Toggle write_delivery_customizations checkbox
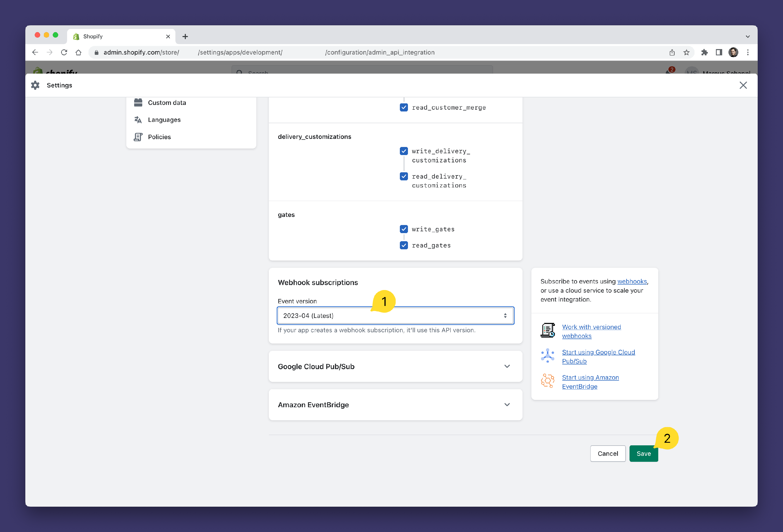This screenshot has width=783, height=532. pos(404,151)
